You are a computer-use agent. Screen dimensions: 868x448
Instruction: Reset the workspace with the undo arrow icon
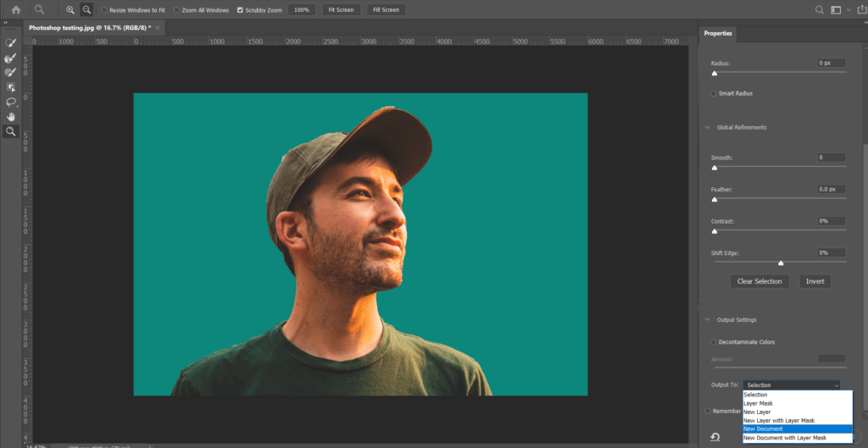[x=715, y=438]
